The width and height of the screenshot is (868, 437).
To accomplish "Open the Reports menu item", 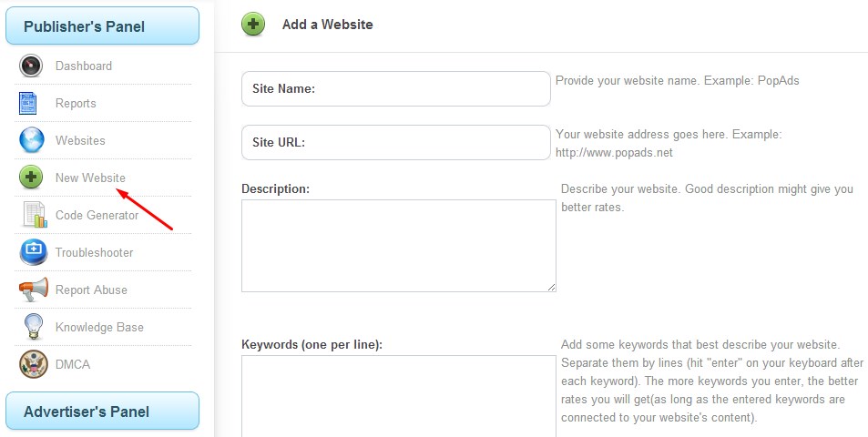I will pyautogui.click(x=76, y=104).
